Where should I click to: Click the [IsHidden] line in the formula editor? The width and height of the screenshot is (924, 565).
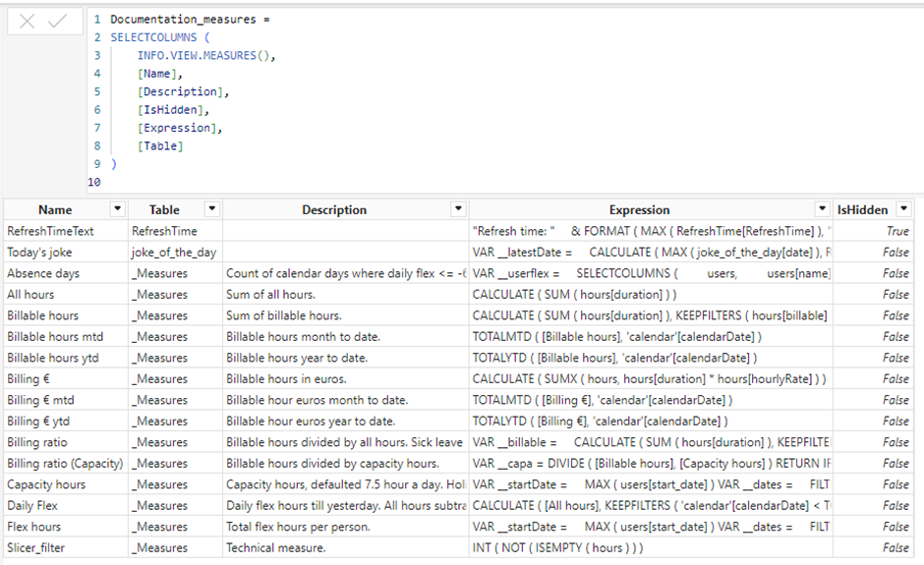coord(174,109)
